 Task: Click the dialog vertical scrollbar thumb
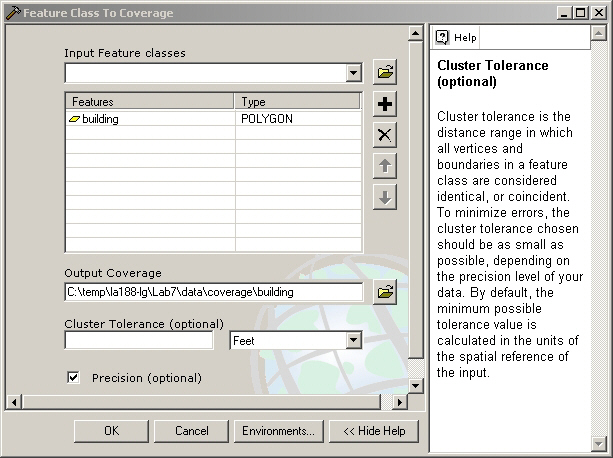pos(416,200)
